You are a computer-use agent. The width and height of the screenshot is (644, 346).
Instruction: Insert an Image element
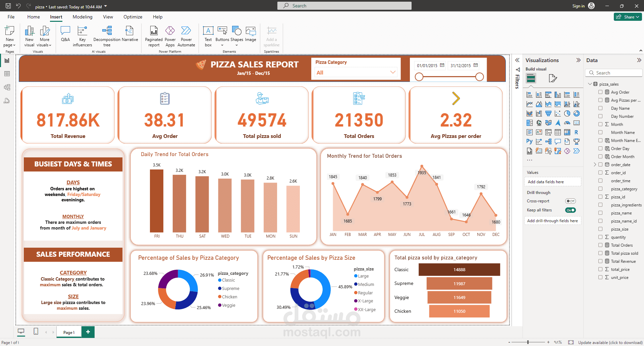point(251,34)
